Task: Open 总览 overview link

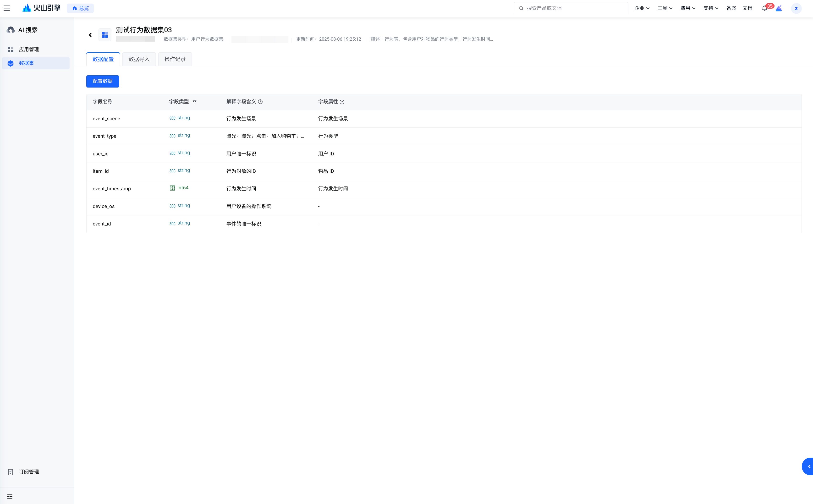Action: pos(81,8)
